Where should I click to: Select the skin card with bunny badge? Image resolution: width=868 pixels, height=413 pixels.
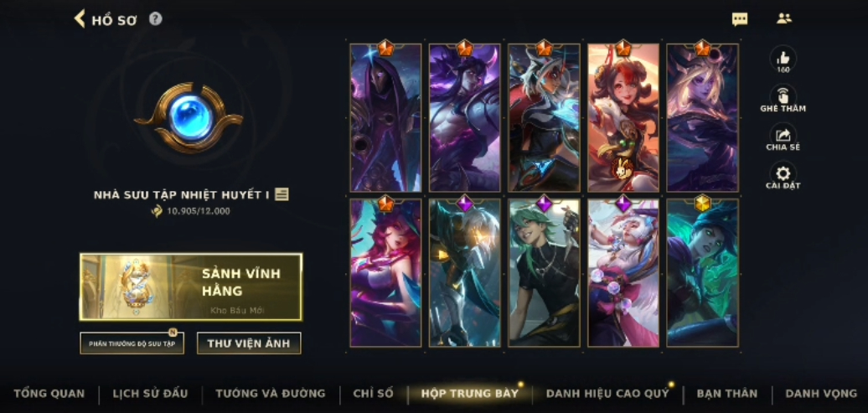pyautogui.click(x=623, y=118)
